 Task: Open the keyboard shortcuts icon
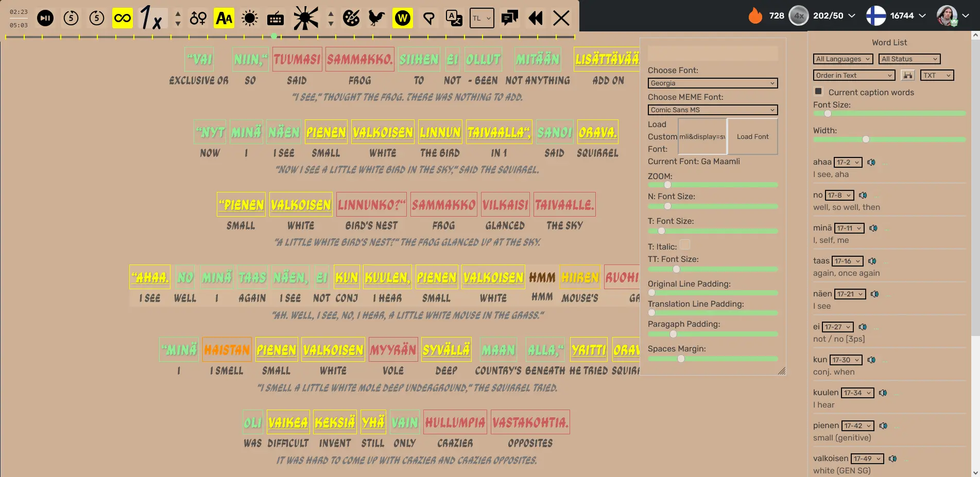(x=276, y=19)
